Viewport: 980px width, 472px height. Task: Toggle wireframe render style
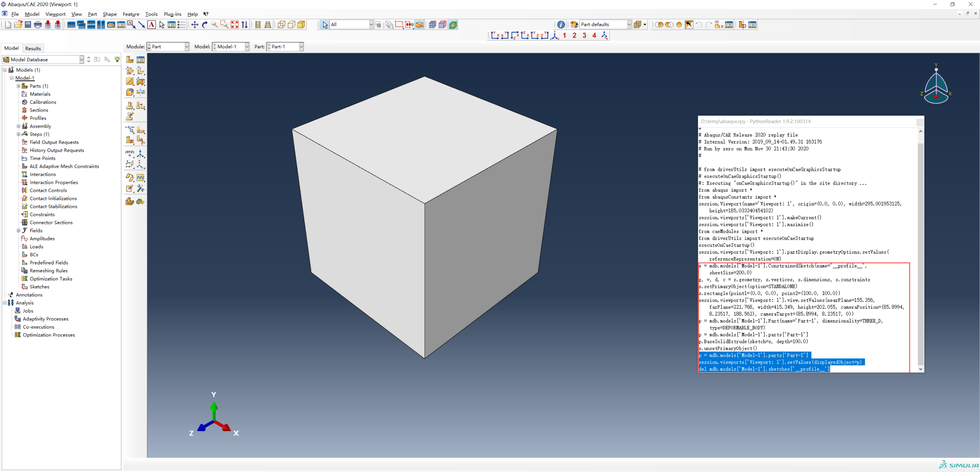281,25
